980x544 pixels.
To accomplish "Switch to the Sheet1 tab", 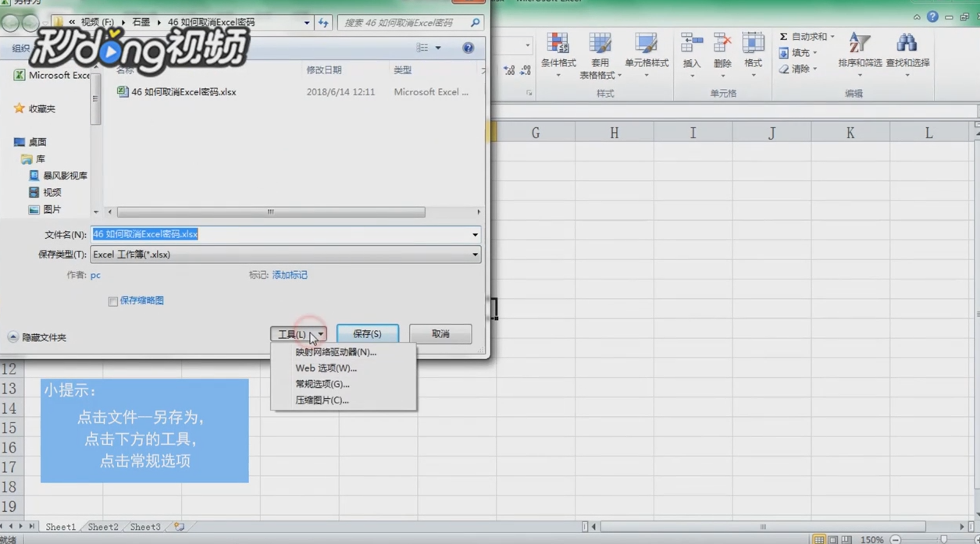I will coord(60,527).
